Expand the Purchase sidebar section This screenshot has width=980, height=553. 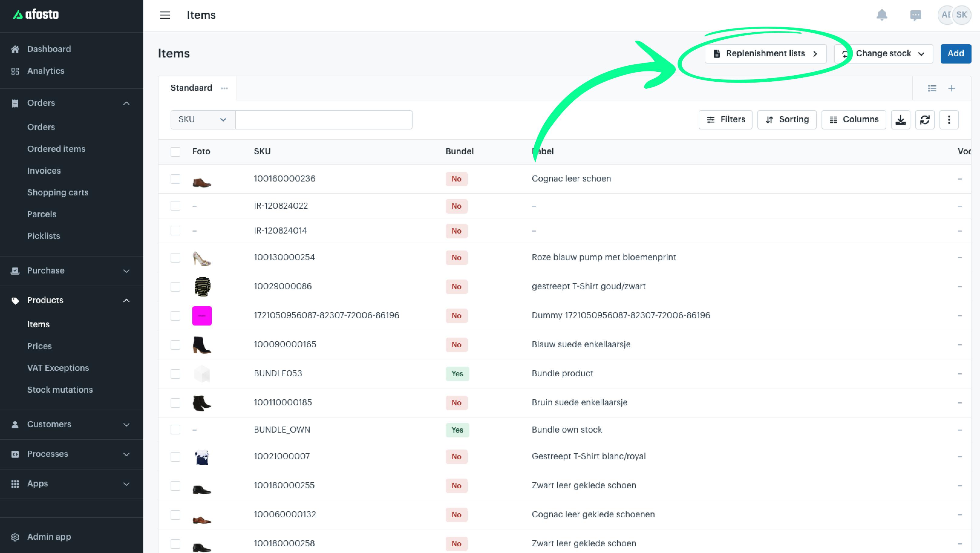(x=71, y=270)
